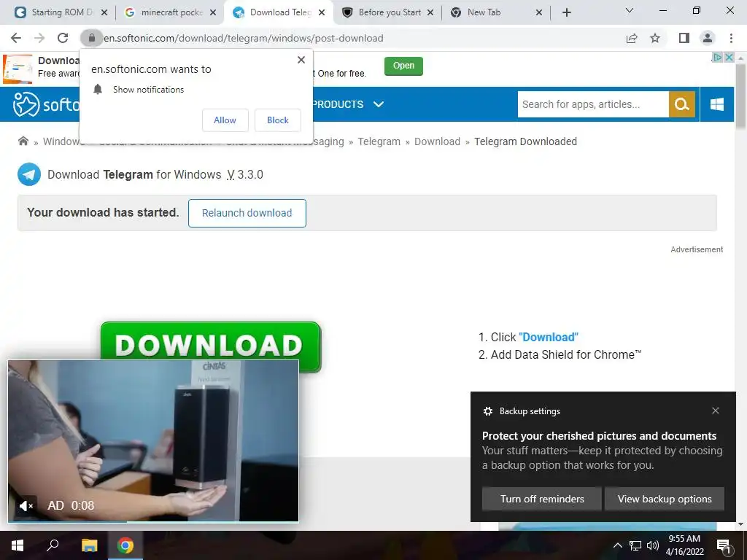Screen dimensions: 747x560
Task: Click the Chrome taskbar icon
Action: tap(125, 545)
